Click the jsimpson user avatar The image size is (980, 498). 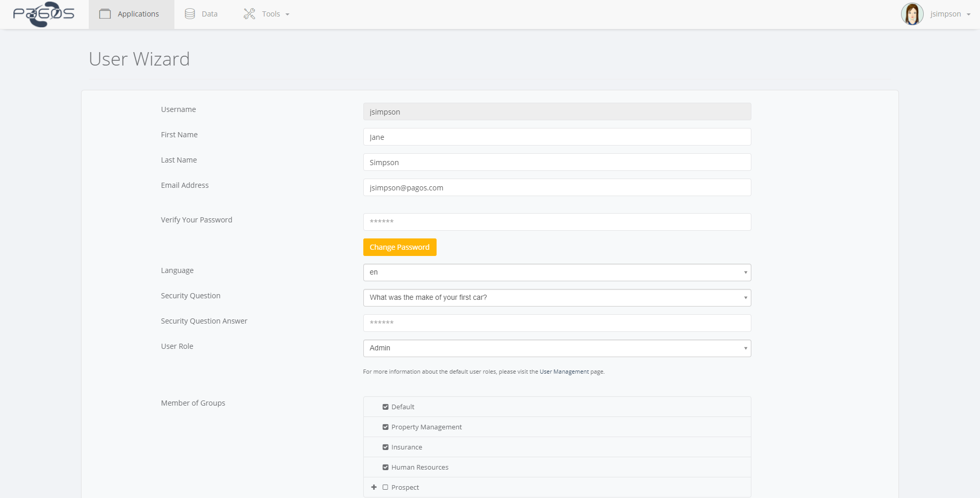pos(912,14)
